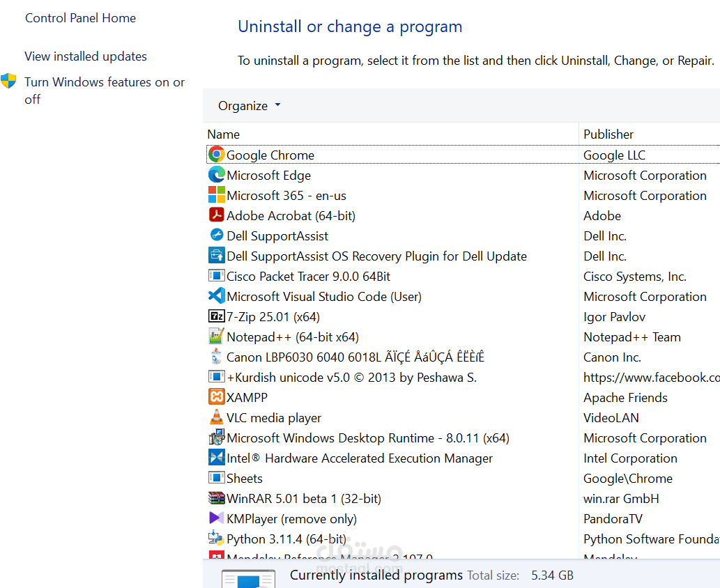This screenshot has height=588, width=720.
Task: Click the Visual Studio Code blue icon
Action: point(216,295)
